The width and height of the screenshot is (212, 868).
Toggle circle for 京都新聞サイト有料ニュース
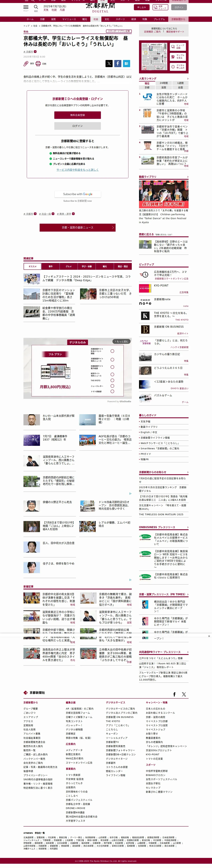pos(112,360)
